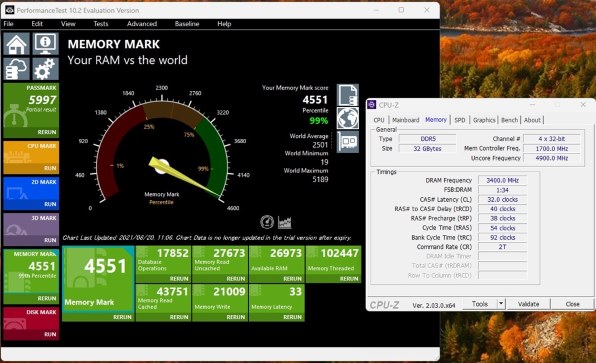Screen dimensions: 596x363
Task: Click the Command Rate 2T value
Action: tap(502, 247)
